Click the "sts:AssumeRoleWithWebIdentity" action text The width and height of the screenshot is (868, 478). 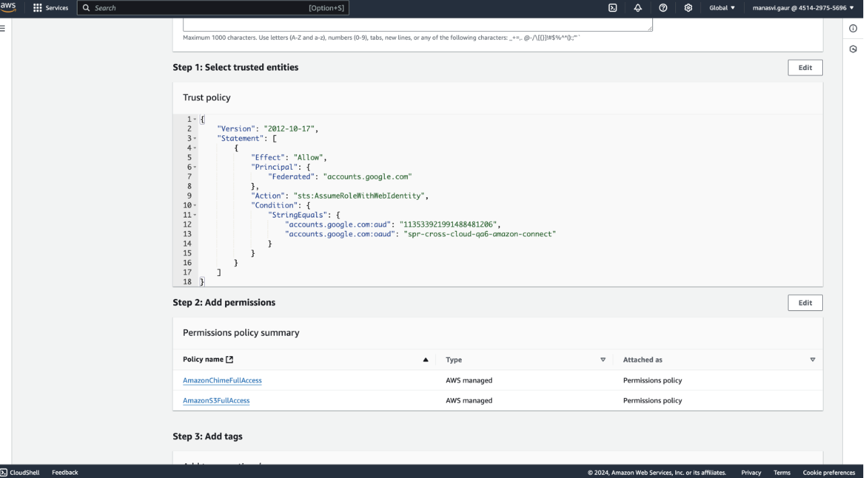[361, 196]
